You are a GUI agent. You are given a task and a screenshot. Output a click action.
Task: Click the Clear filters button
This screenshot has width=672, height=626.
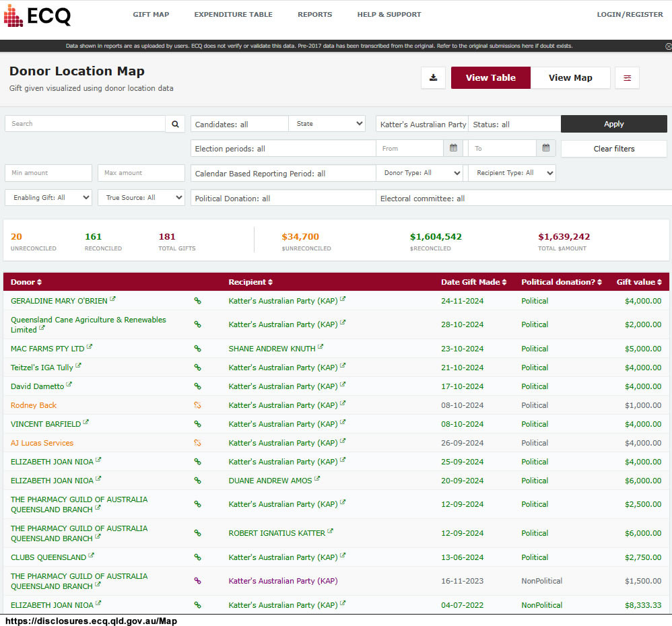click(613, 149)
